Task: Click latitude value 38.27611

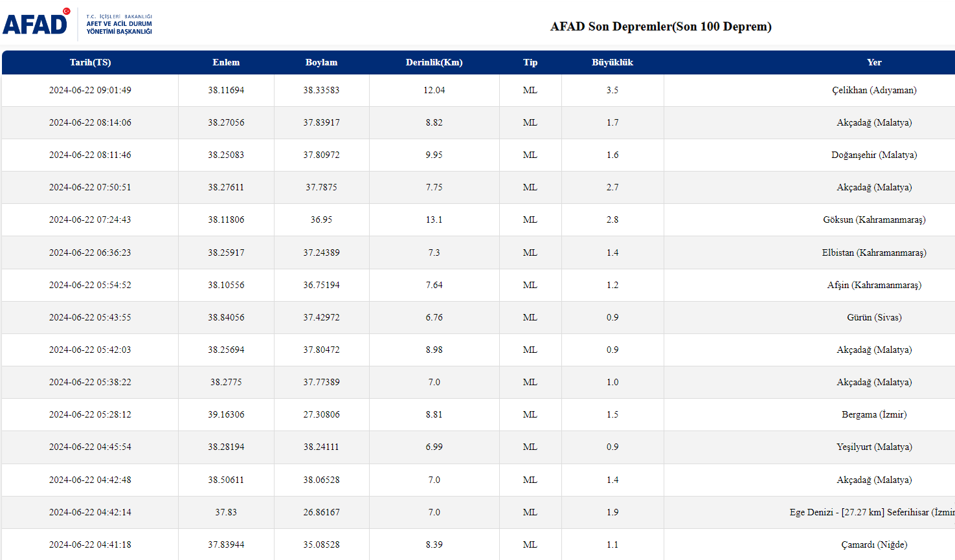Action: coord(226,187)
